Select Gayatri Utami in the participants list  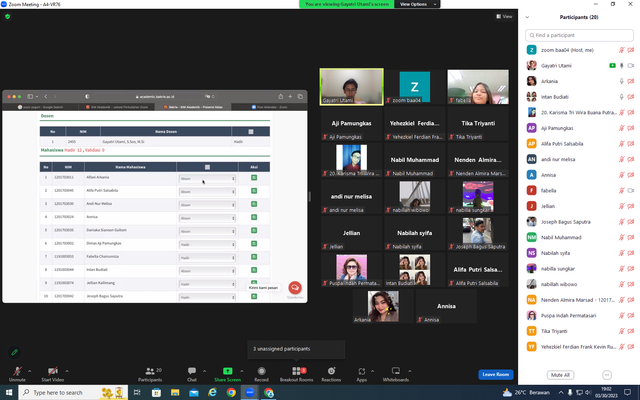coord(579,65)
